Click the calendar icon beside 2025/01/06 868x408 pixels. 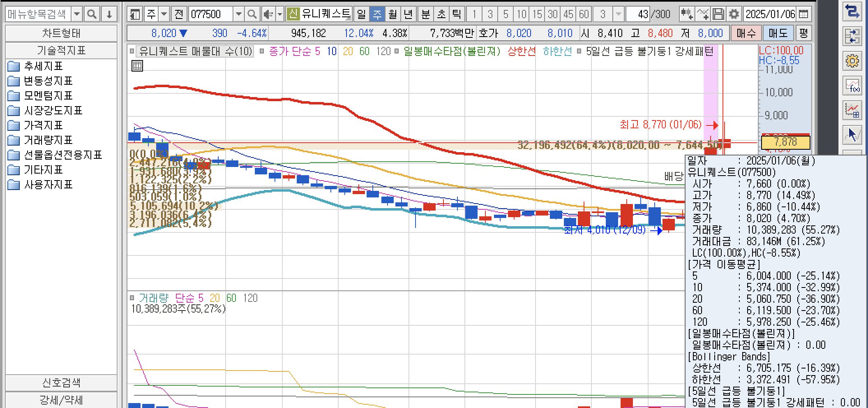pyautogui.click(x=804, y=14)
